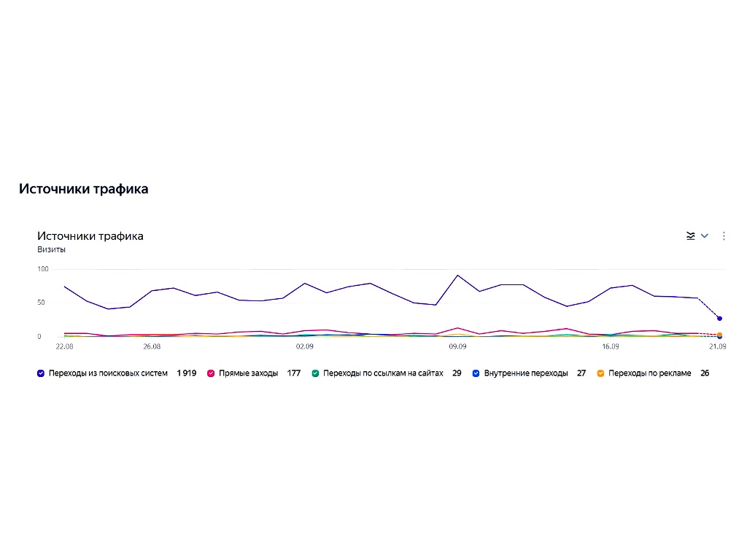This screenshot has width=747, height=560.
Task: Click the widget title 'Источники трафика'
Action: [90, 236]
